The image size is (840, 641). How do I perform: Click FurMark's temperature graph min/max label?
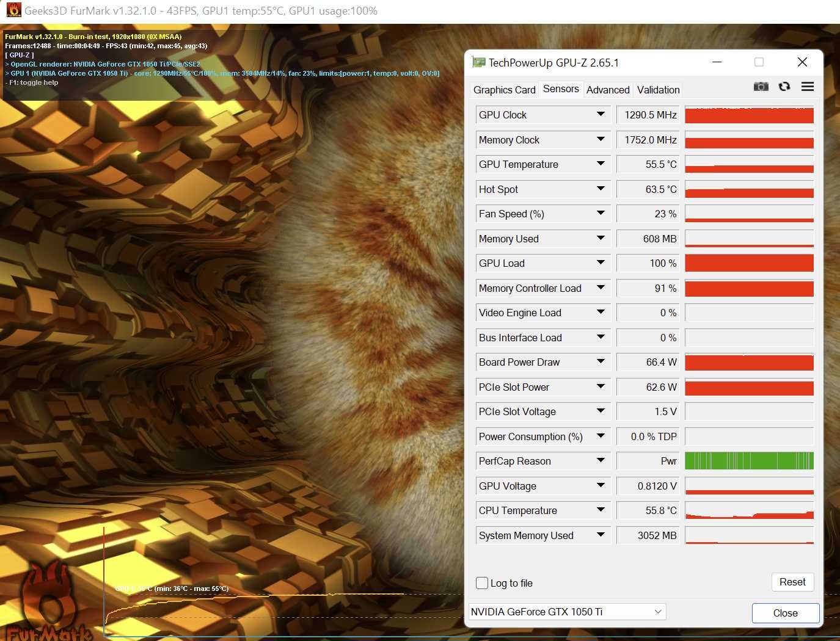172,588
